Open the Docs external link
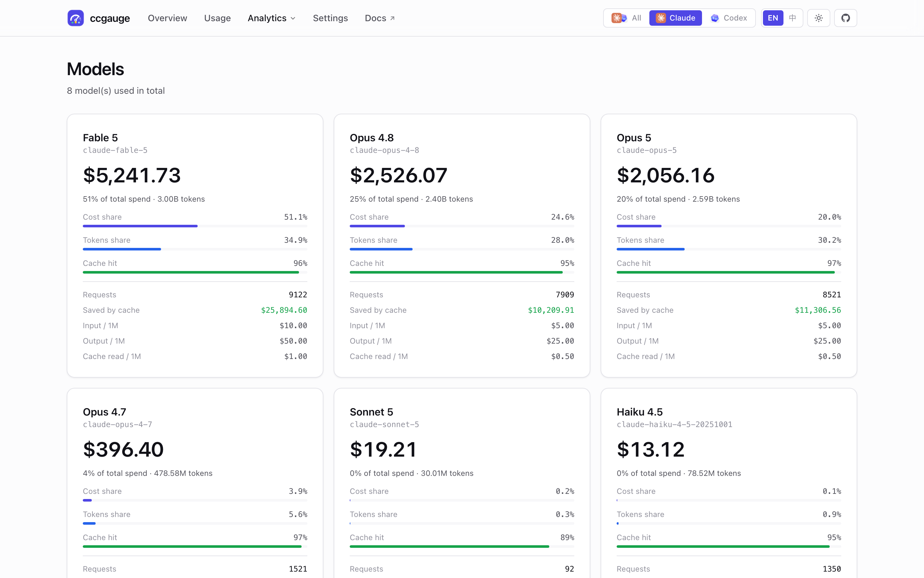Image resolution: width=924 pixels, height=578 pixels. tap(380, 18)
